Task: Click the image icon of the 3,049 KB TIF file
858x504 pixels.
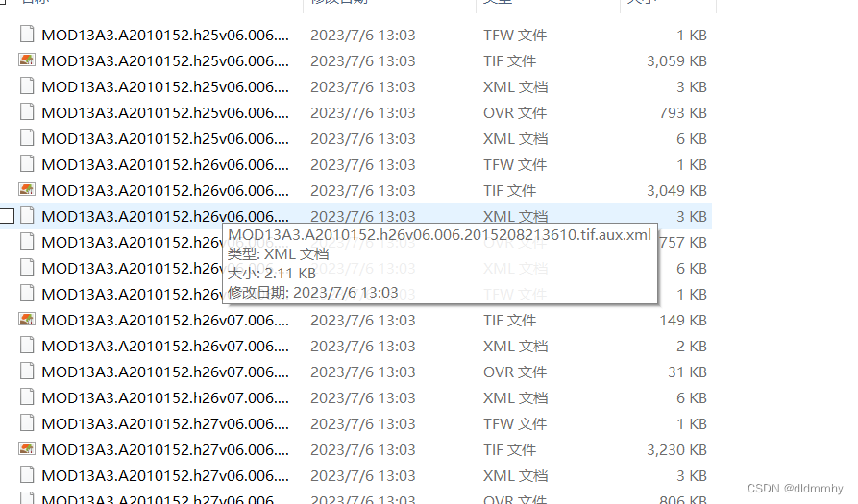Action: coord(27,190)
